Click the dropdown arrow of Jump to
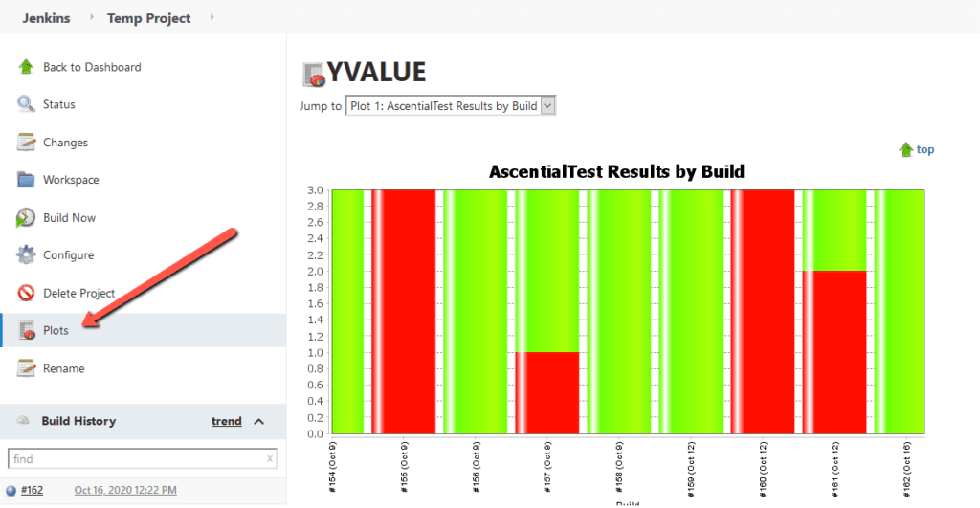 pos(547,105)
